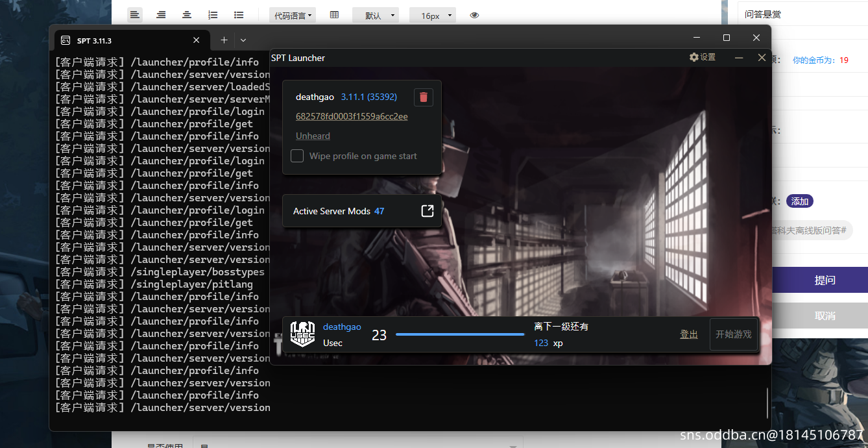Click the 离线版问答# tag chip

point(812,230)
